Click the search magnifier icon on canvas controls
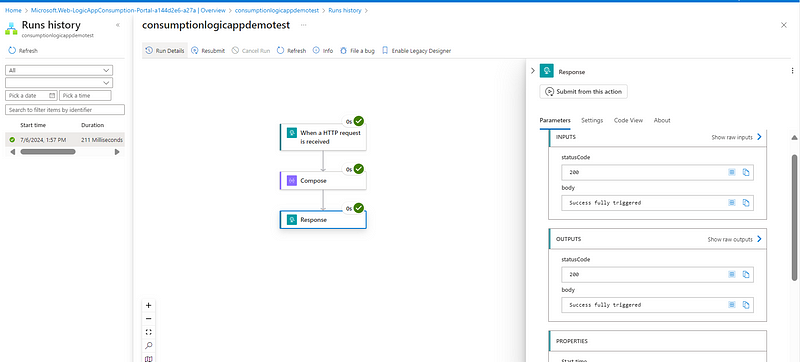The width and height of the screenshot is (800, 362). pyautogui.click(x=148, y=345)
